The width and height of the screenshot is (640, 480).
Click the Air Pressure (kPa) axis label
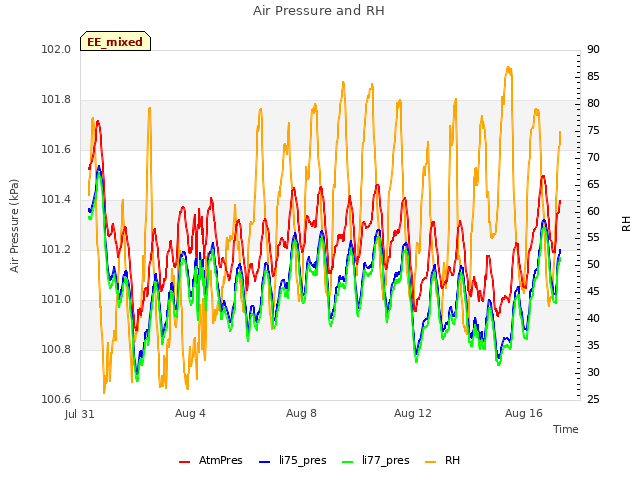coord(14,225)
